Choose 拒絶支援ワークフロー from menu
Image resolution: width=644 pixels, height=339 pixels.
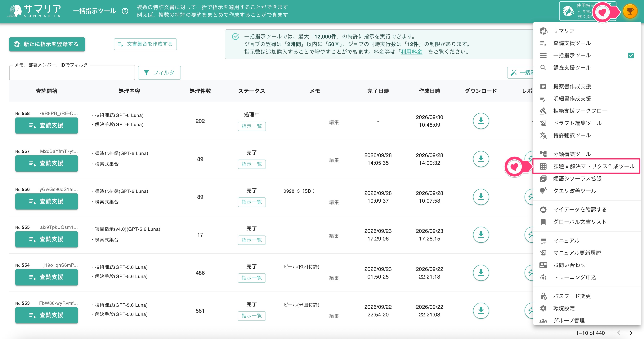coord(587,111)
